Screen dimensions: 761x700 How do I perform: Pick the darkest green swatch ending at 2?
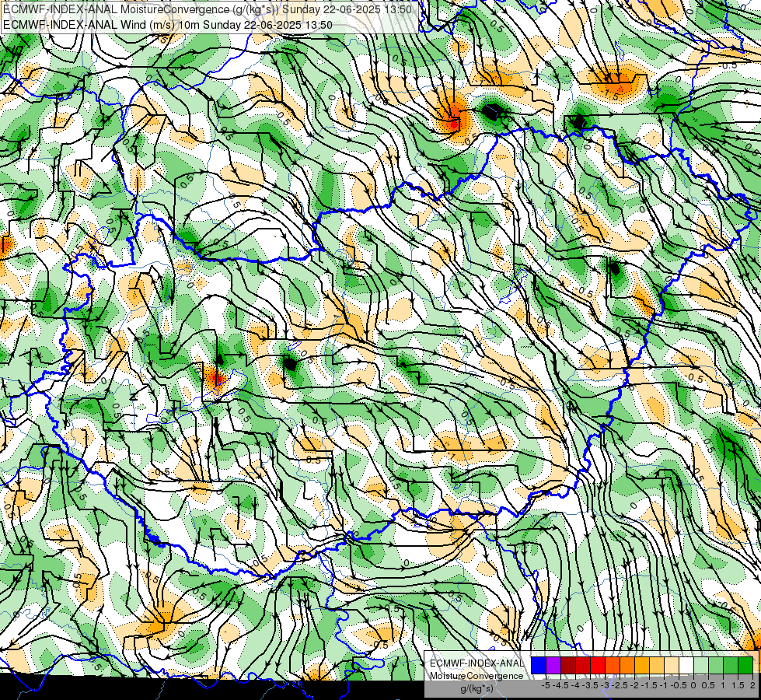[745, 665]
